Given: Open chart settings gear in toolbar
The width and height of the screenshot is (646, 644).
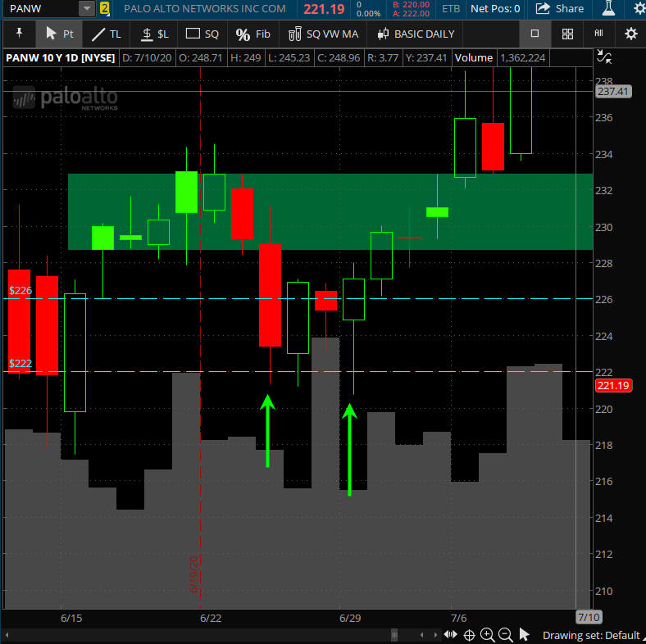Looking at the screenshot, I should click(630, 34).
